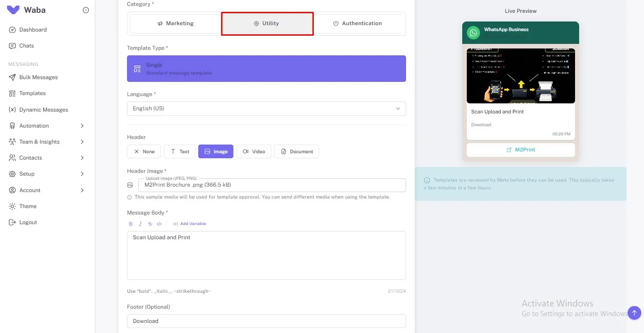Click the code formatting icon in Message Body
Screen dimensions: 644x333
[159, 224]
